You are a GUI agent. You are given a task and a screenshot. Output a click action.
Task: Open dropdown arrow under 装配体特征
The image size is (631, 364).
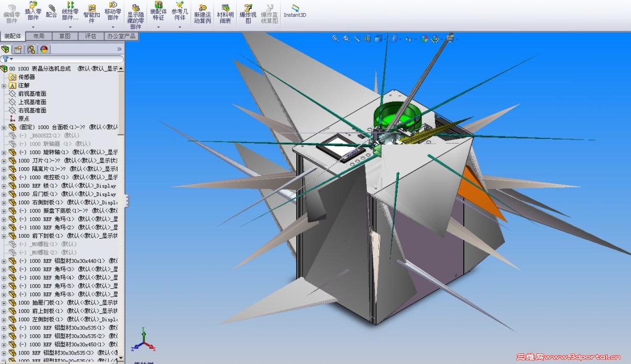click(158, 27)
